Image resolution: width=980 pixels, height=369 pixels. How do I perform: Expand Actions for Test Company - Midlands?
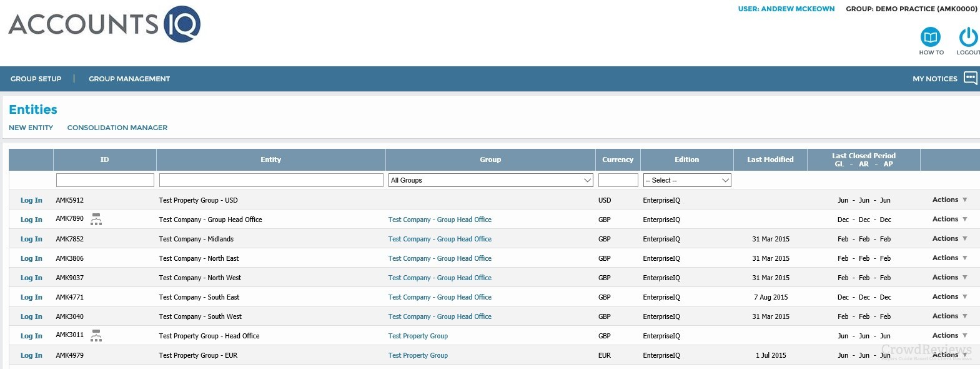[949, 238]
